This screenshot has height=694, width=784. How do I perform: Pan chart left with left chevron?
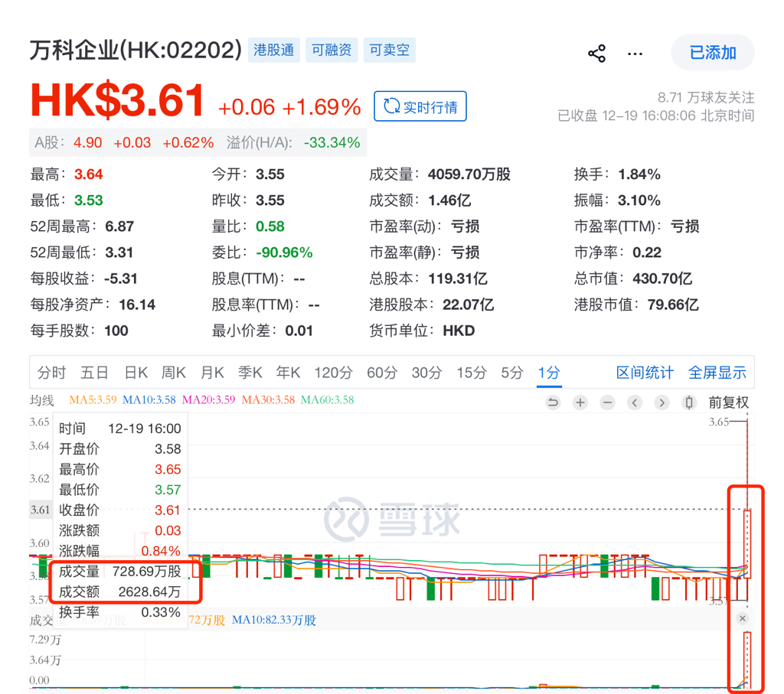coord(635,402)
